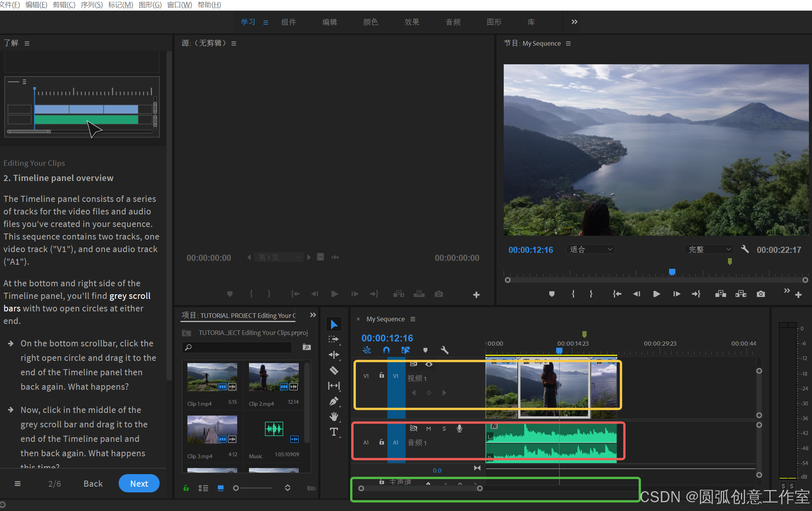This screenshot has height=511, width=812.
Task: Click the Export Frame camera in Program monitor
Action: tap(761, 294)
